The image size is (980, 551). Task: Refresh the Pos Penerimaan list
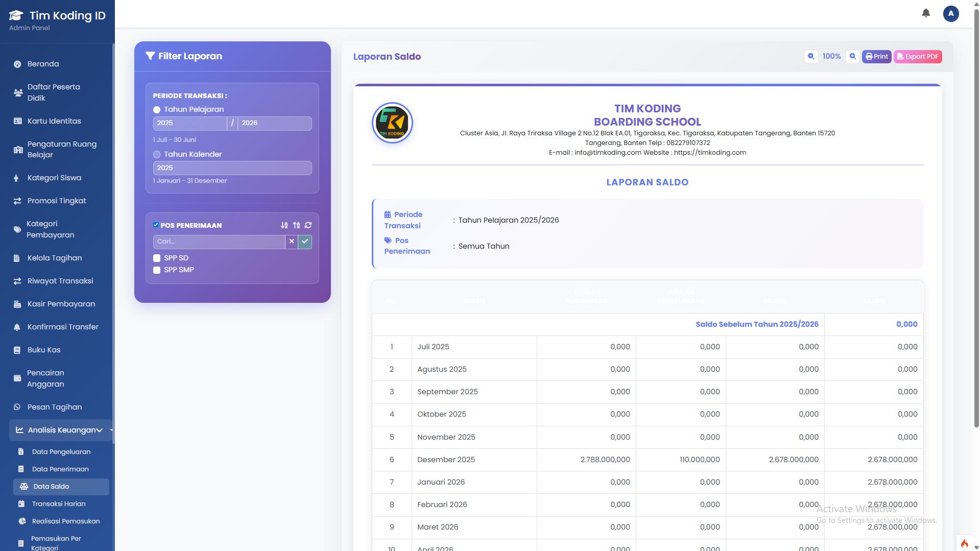(308, 225)
